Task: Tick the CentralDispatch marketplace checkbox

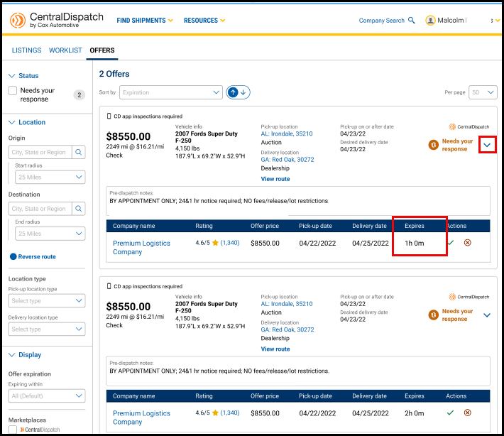Action: (x=13, y=430)
